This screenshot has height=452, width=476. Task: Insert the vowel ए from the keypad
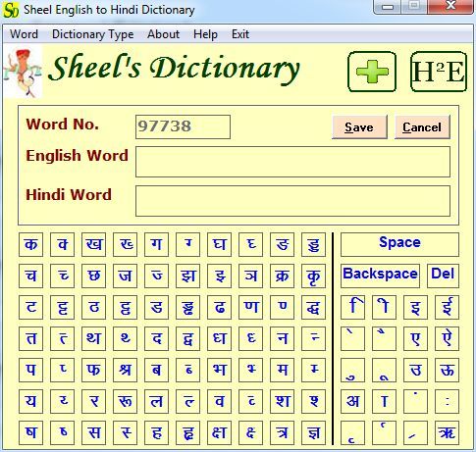[415, 338]
